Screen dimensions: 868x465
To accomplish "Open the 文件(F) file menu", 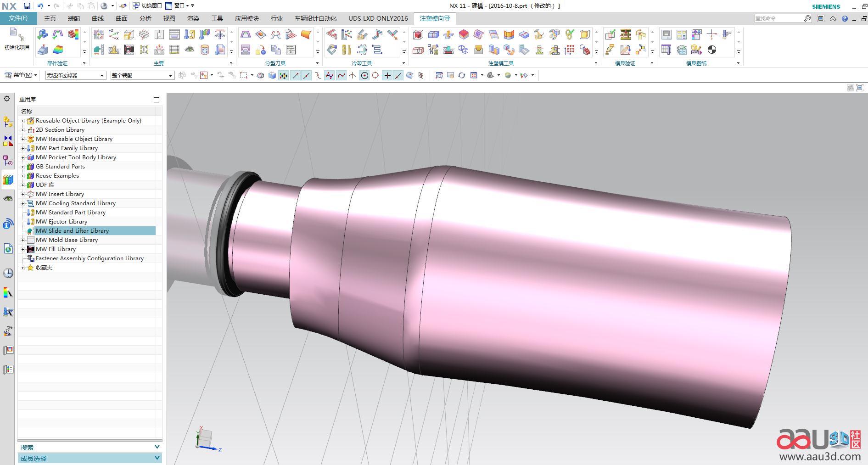I will tap(18, 18).
